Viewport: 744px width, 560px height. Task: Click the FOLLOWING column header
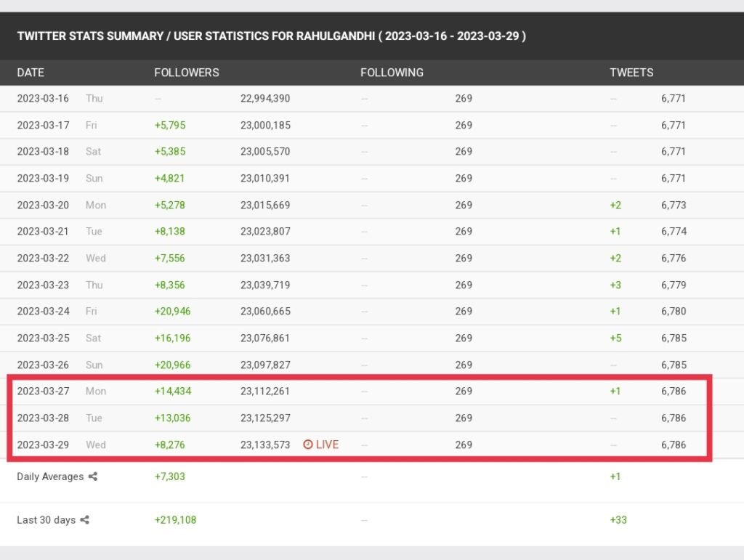[x=392, y=73]
